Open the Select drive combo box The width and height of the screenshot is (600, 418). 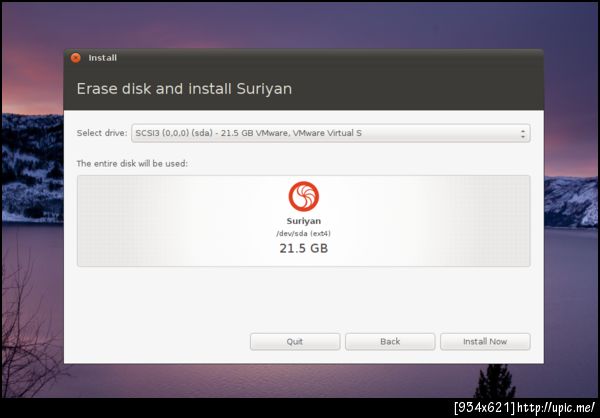pyautogui.click(x=331, y=133)
